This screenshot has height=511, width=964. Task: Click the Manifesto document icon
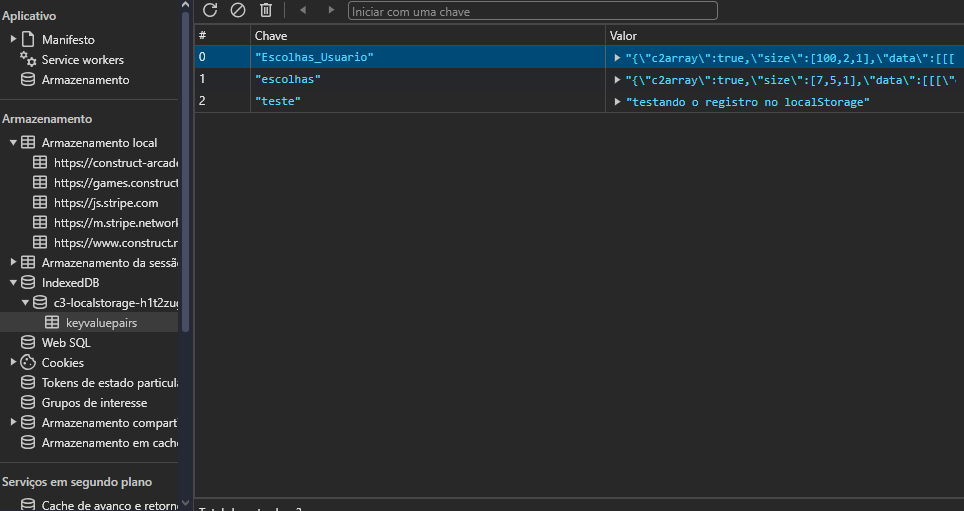[28, 39]
